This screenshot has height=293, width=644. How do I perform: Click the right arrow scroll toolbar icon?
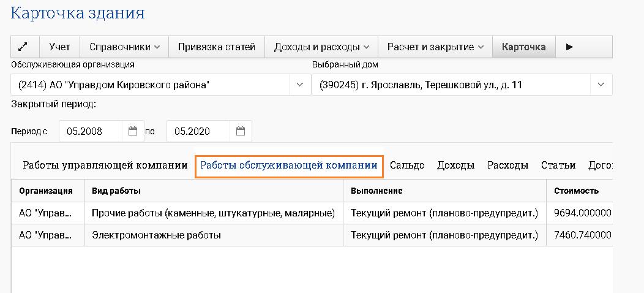click(569, 47)
